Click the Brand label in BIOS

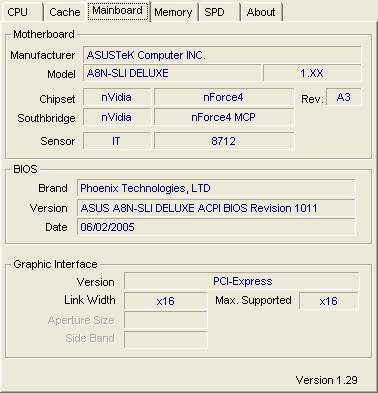tap(53, 188)
